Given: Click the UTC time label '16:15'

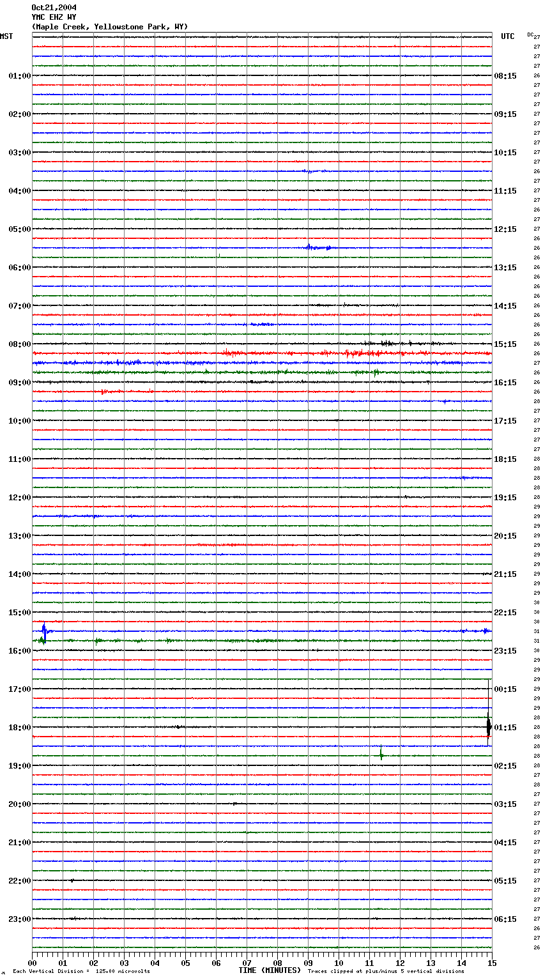Looking at the screenshot, I should point(505,383).
